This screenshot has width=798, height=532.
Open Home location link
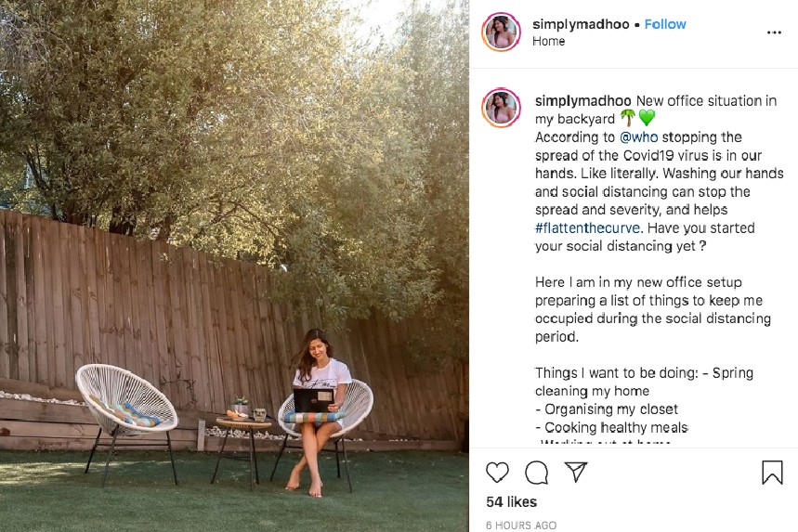(x=549, y=41)
